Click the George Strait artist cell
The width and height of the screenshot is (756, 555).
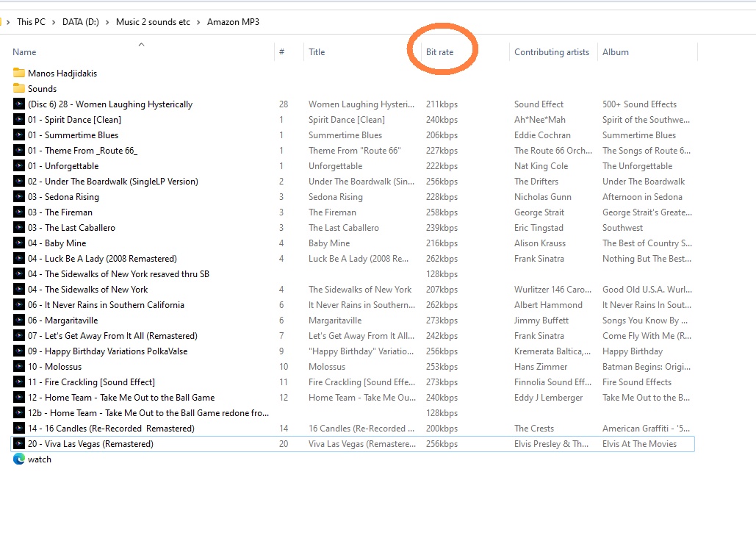tap(539, 212)
